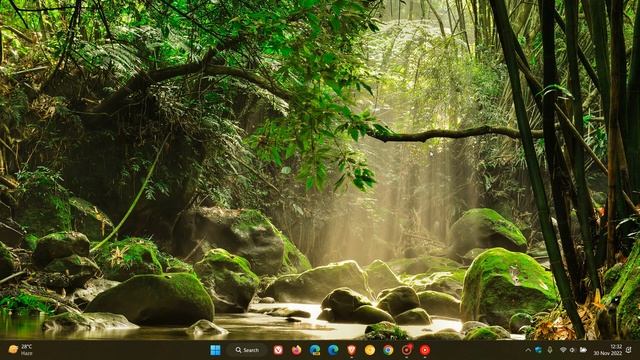The height and width of the screenshot is (360, 640).
Task: Open Chrome Canary yellow taskbar icon
Action: [x=370, y=350]
